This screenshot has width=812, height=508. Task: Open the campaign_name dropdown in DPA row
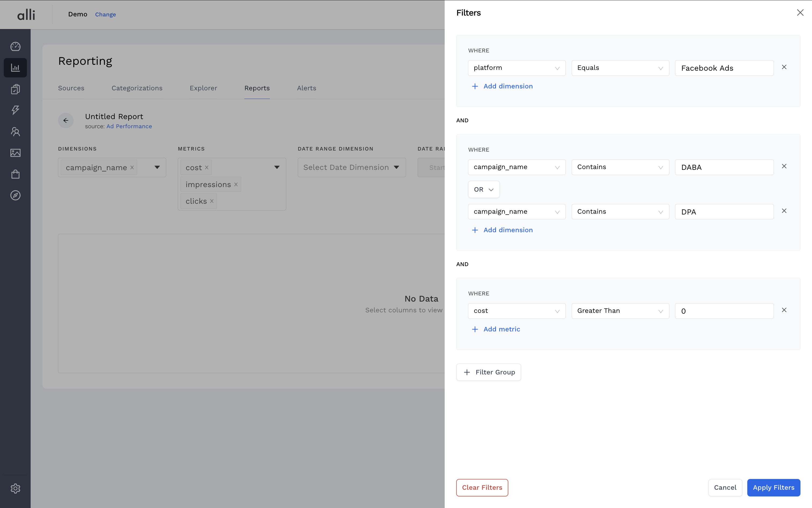[517, 212]
